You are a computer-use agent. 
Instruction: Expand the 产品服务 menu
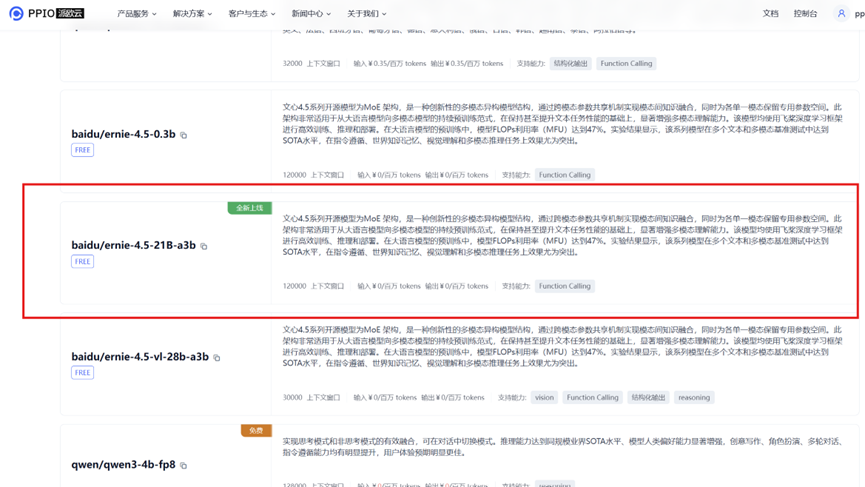(x=136, y=14)
